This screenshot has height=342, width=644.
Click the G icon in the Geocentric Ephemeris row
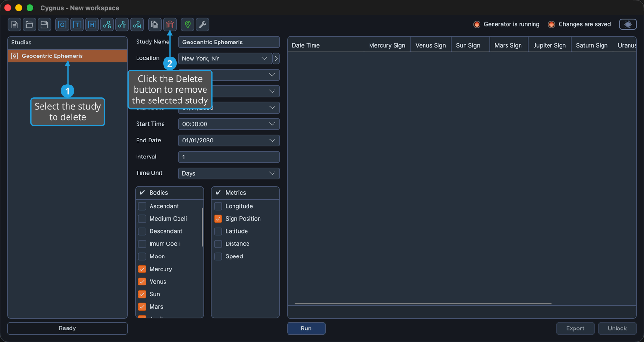[x=14, y=56]
